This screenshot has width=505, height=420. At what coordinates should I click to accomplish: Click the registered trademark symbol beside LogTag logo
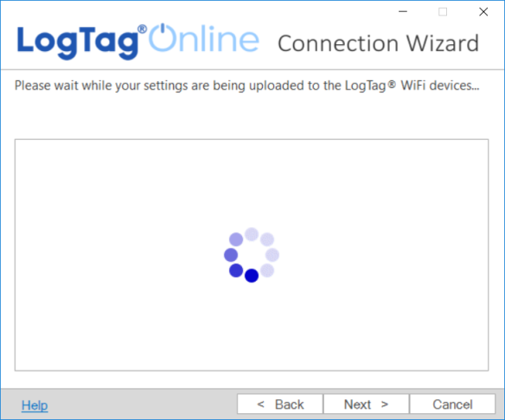pos(142,29)
